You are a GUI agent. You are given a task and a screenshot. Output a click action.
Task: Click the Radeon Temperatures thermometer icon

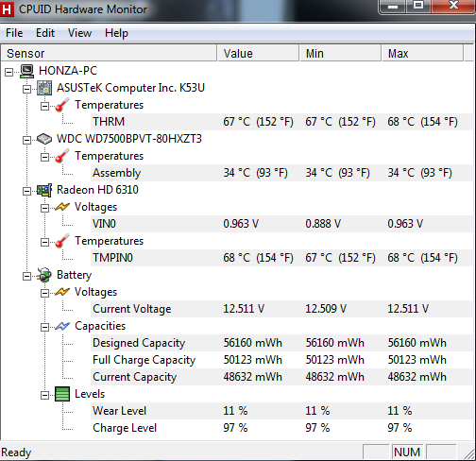(x=62, y=241)
